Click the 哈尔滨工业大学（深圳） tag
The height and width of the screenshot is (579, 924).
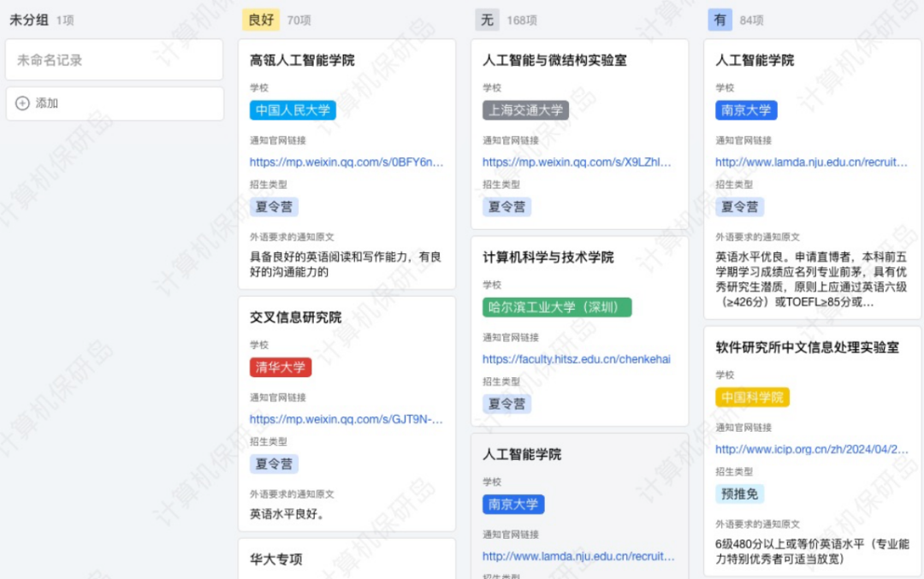coord(557,308)
